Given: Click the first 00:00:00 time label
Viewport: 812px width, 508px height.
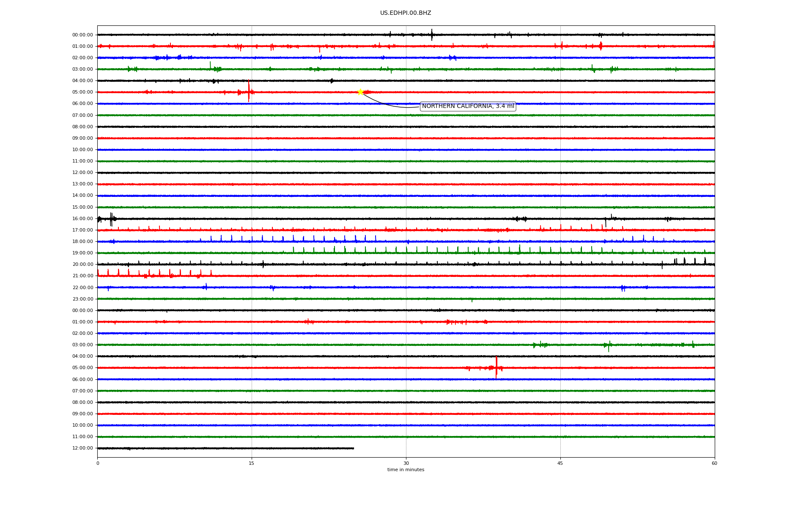Looking at the screenshot, I should [82, 35].
